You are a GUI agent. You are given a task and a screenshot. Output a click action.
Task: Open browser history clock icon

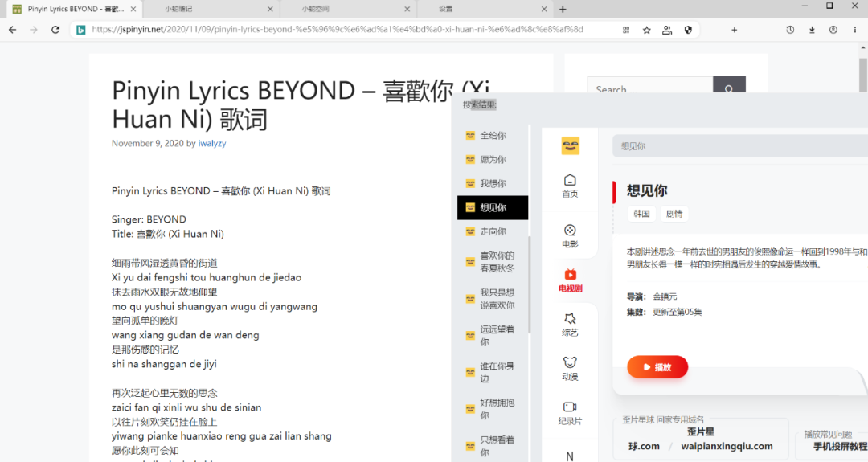coord(790,30)
